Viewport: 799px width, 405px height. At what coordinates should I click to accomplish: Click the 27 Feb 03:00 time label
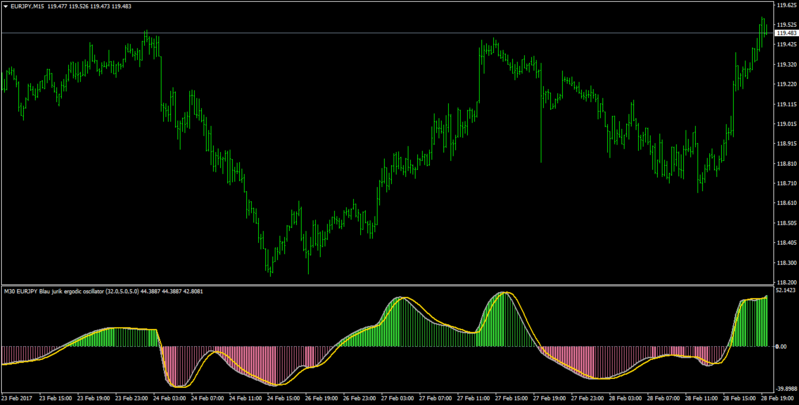(398, 398)
